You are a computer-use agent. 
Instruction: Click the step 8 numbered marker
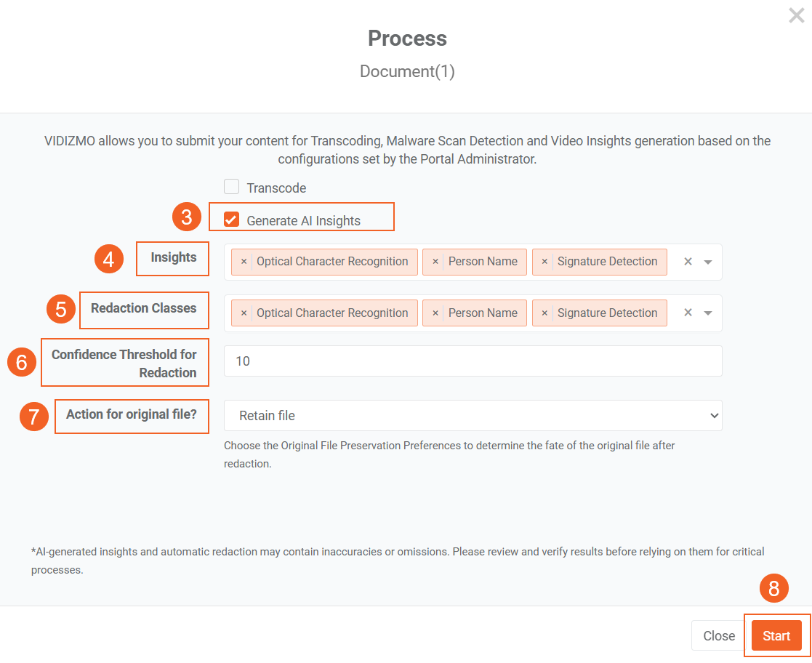(773, 588)
